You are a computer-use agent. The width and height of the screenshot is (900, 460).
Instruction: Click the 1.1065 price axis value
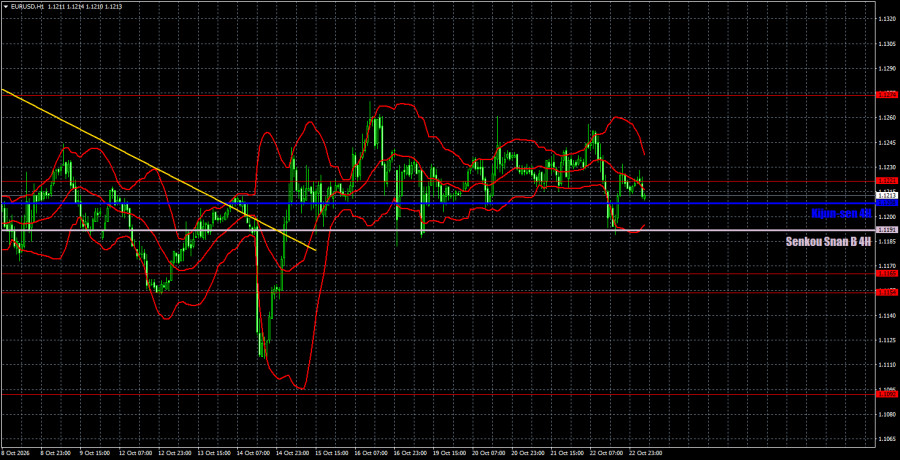885,439
